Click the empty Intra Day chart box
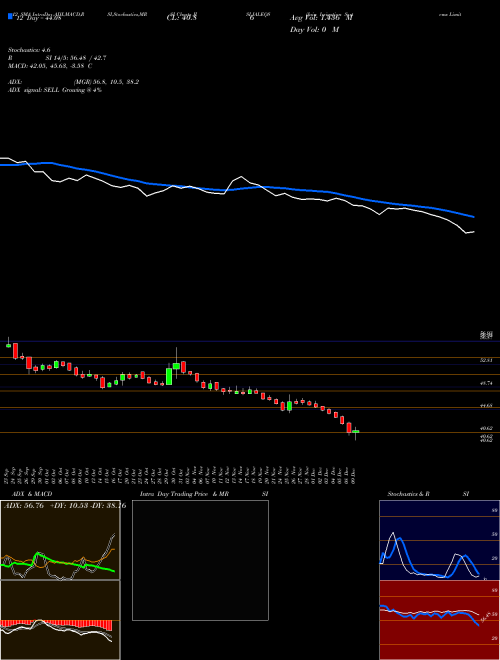 [200, 560]
